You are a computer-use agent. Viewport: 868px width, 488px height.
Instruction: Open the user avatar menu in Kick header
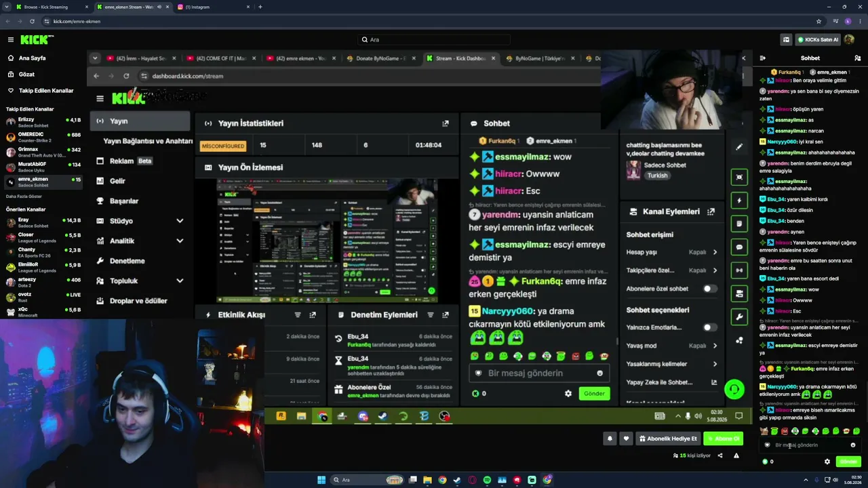[x=849, y=40]
